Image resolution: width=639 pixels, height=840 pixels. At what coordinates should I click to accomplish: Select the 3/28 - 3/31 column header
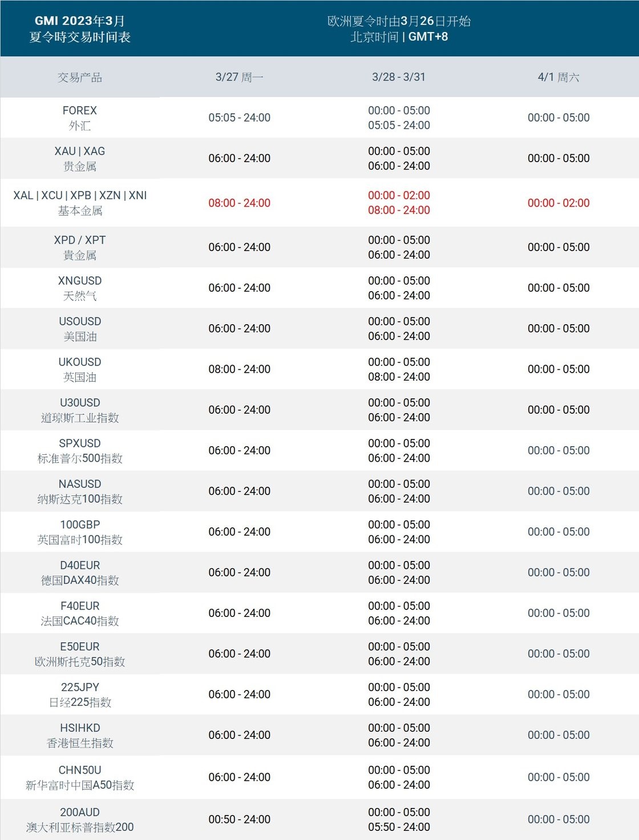pos(399,77)
